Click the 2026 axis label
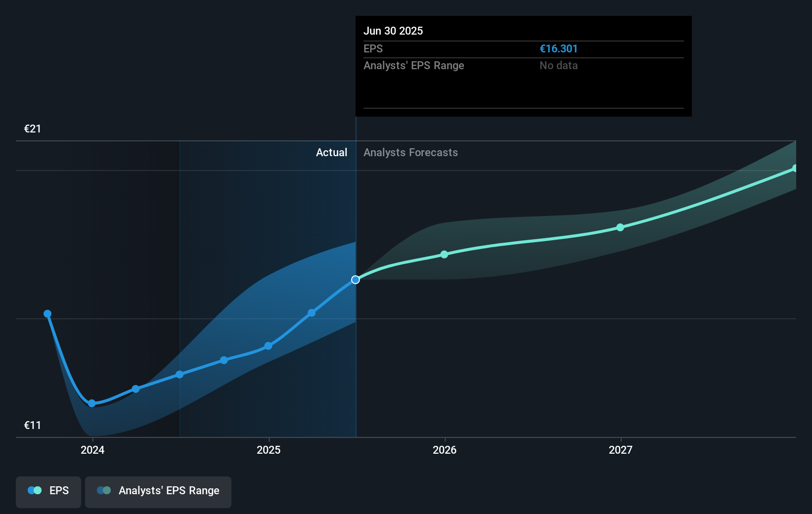 444,450
